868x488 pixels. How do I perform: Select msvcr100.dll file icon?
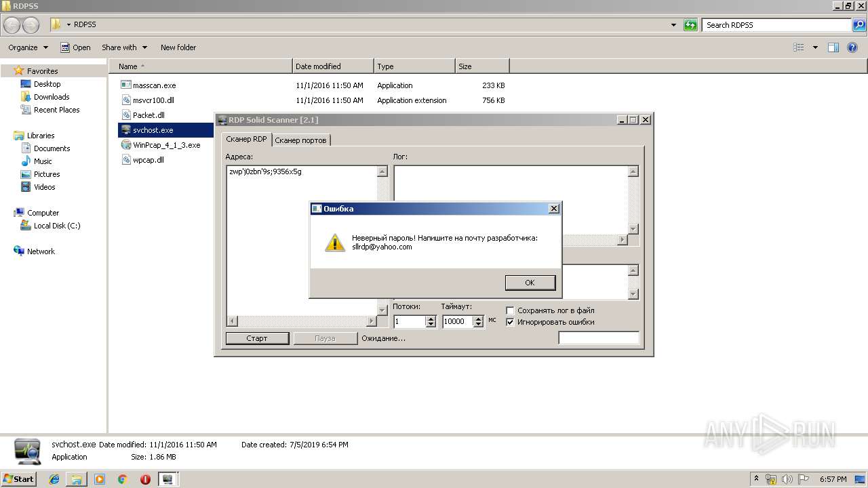125,100
